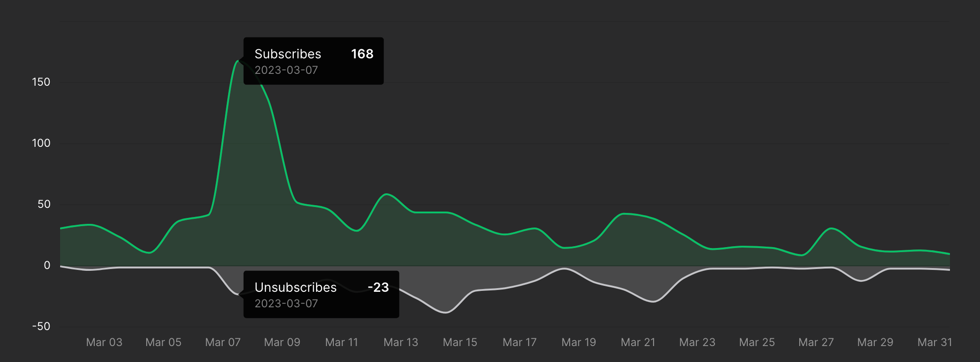The height and width of the screenshot is (362, 980).
Task: Click the Mar 27 date label
Action: coord(816,342)
